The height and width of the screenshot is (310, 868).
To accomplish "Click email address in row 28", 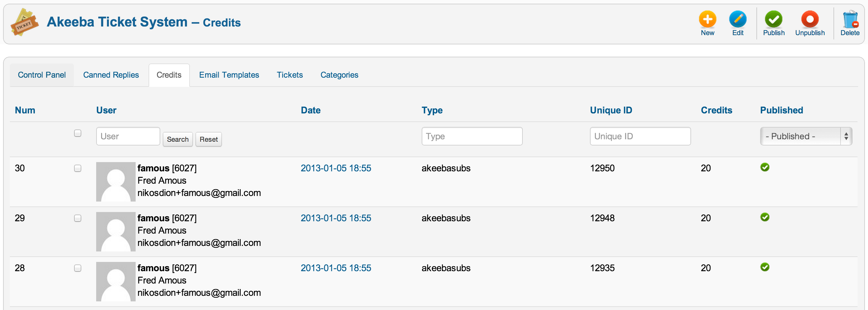I will pyautogui.click(x=199, y=293).
